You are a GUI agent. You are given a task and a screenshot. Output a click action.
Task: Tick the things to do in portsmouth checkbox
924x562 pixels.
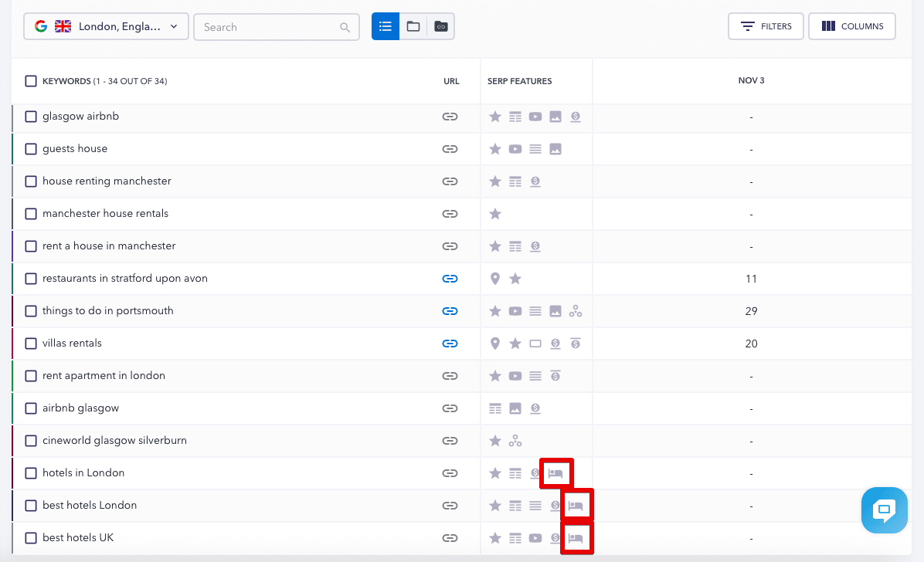tap(31, 311)
